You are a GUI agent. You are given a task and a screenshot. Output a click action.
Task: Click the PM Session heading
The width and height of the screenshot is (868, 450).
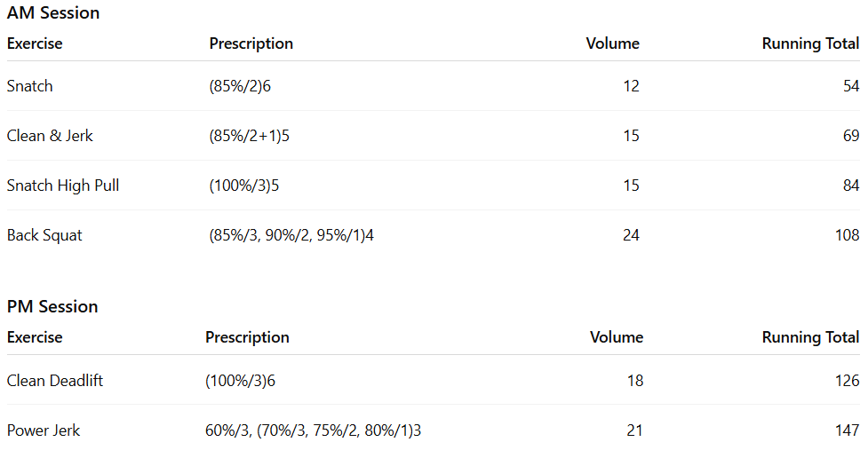click(52, 307)
